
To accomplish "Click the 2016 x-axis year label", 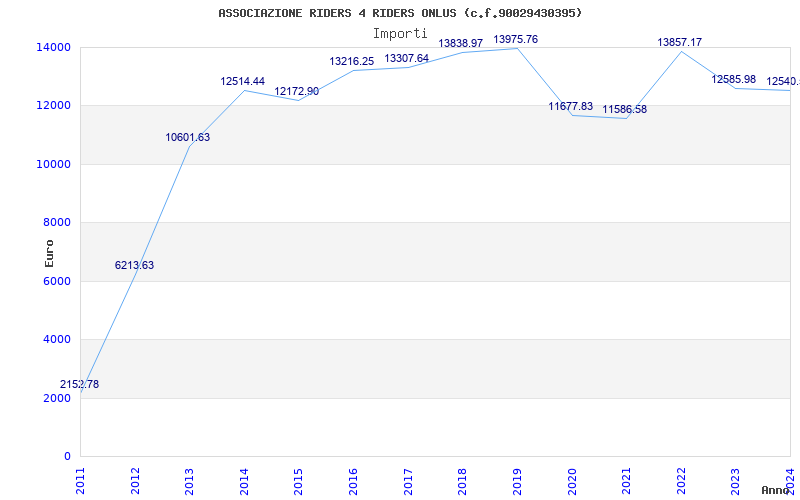I will coord(353,481).
